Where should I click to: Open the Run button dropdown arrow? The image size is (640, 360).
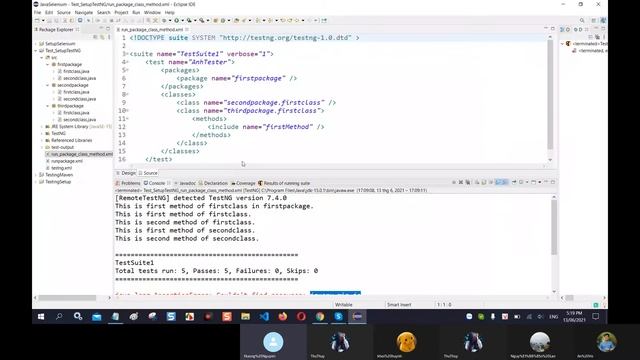click(182, 20)
